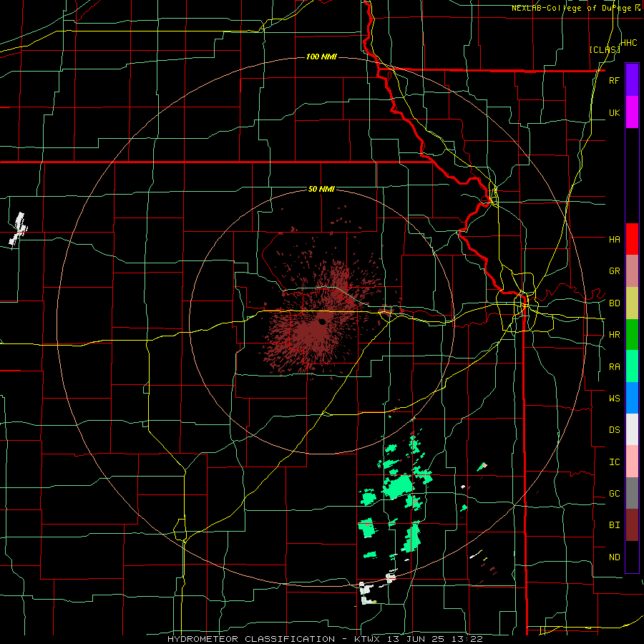Click the ND legend label

click(614, 557)
